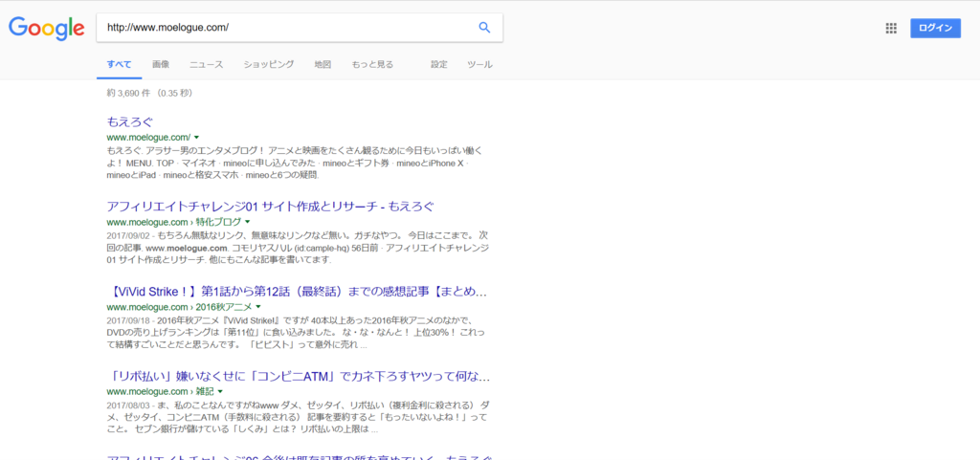
Task: Open the 「リボ払い」嫌いなくせに result link
Action: 299,377
